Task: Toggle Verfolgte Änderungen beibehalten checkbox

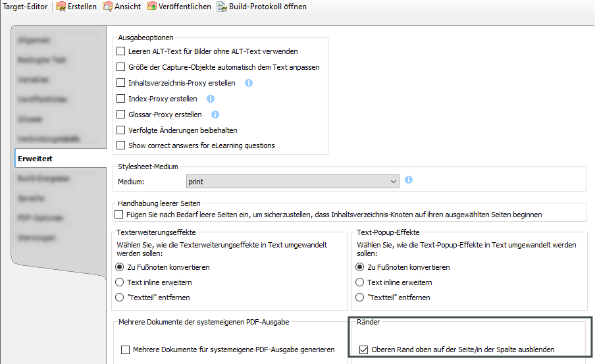Action: tap(120, 130)
